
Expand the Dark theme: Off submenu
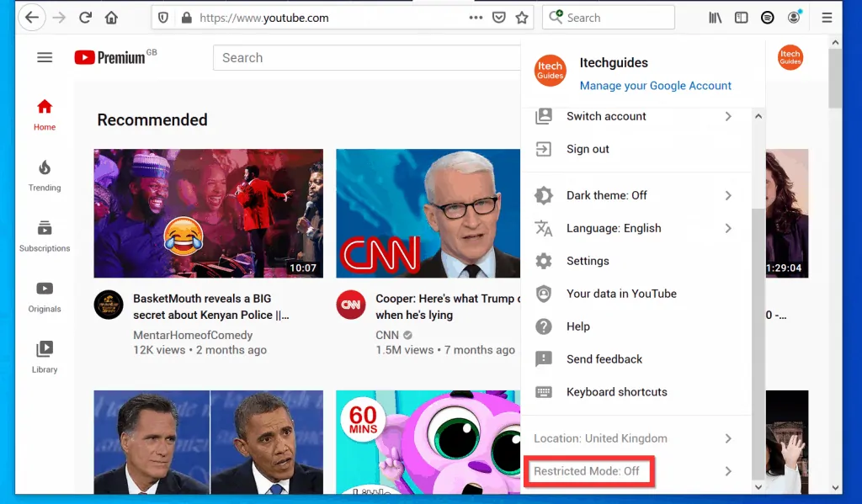point(636,196)
